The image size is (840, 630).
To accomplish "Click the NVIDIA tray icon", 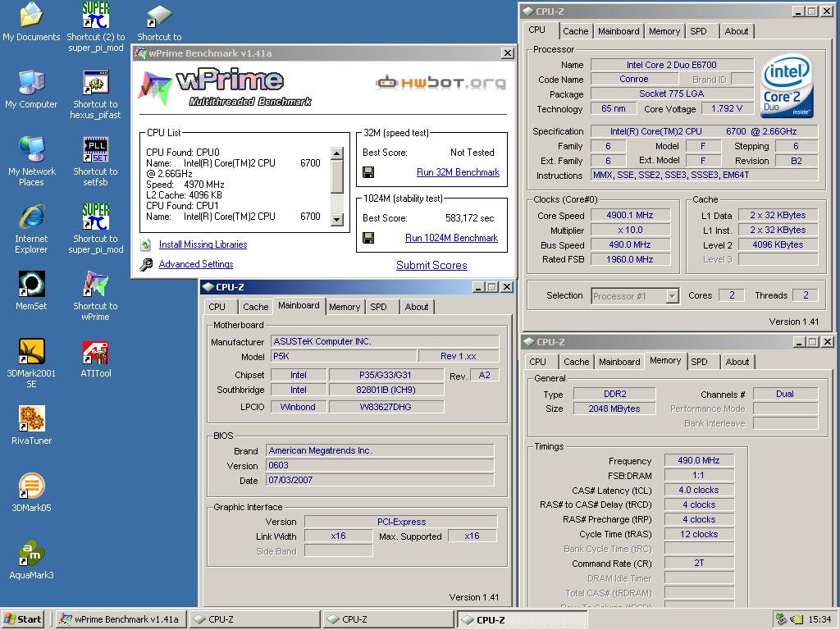I will [797, 619].
